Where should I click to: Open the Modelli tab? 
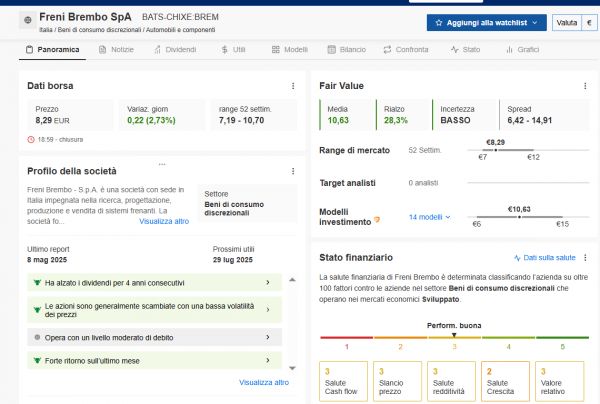[290, 50]
